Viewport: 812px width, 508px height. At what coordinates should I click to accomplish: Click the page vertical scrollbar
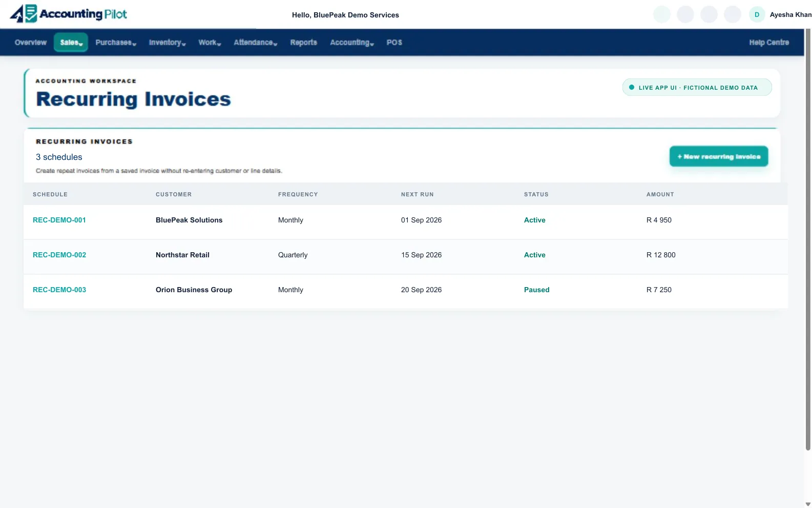pyautogui.click(x=808, y=239)
